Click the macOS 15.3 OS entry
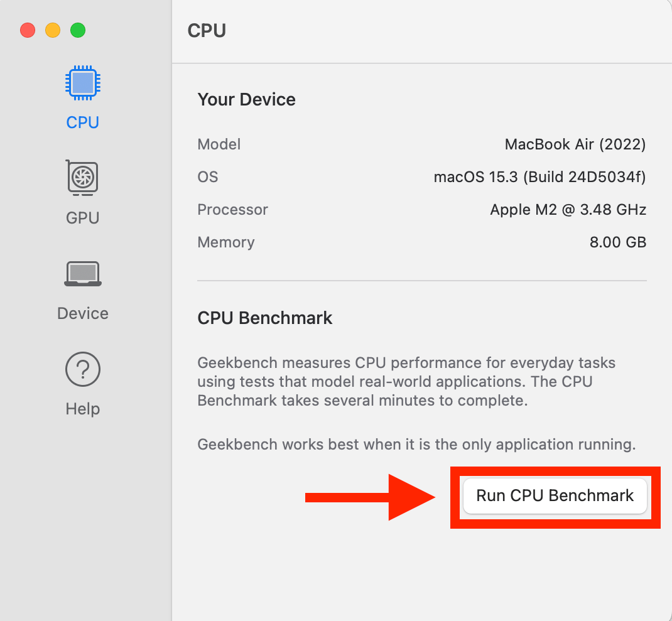672x621 pixels. click(539, 177)
